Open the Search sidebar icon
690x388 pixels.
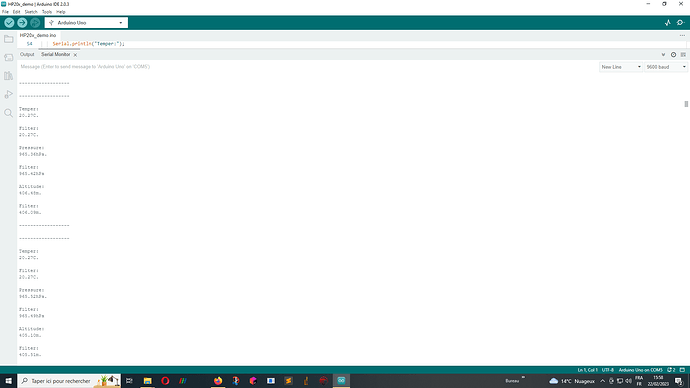click(8, 113)
